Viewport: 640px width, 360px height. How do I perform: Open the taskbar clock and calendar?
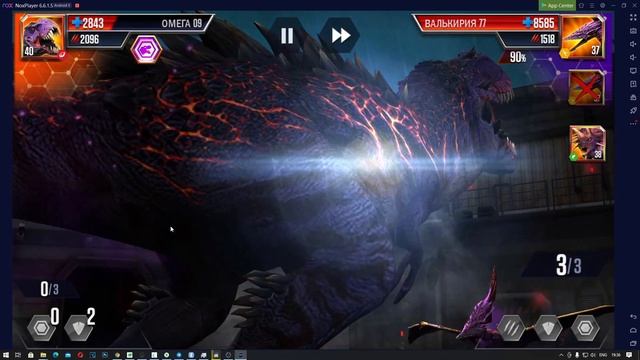(x=616, y=355)
